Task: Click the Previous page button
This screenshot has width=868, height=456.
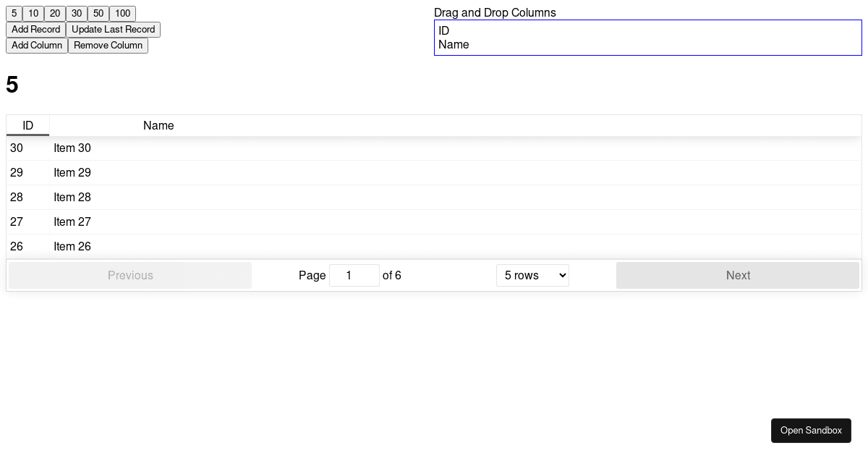Action: 130,275
